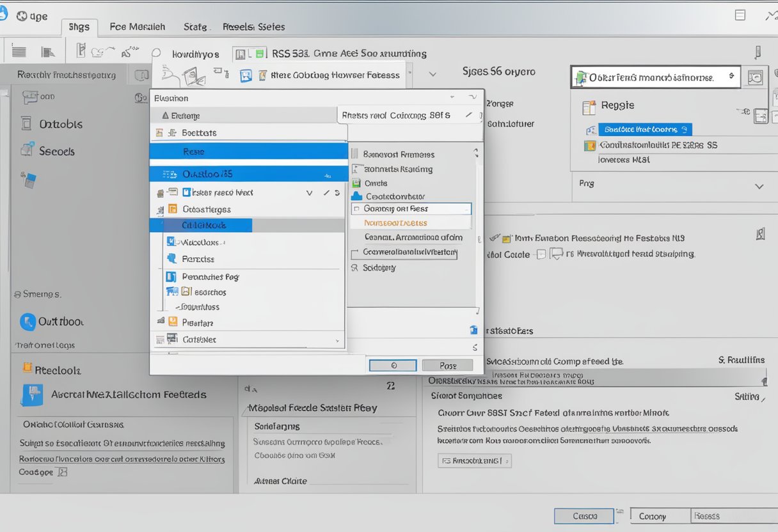Open the Stafg tab
Image resolution: width=778 pixels, height=532 pixels.
point(195,27)
